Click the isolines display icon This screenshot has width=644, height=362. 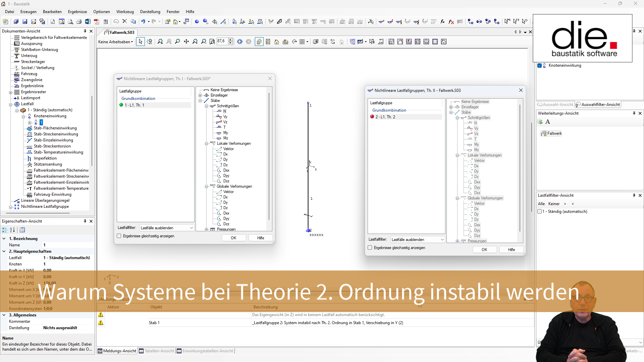click(353, 42)
